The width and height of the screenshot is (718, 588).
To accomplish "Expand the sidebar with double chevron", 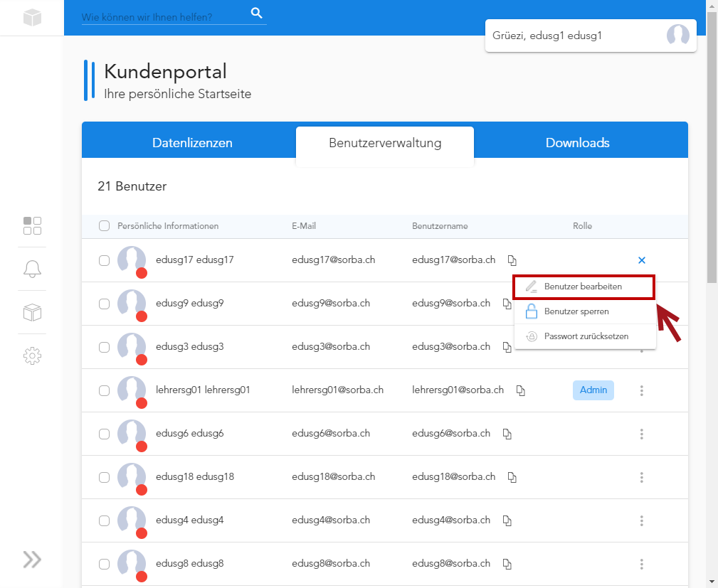I will [x=32, y=560].
